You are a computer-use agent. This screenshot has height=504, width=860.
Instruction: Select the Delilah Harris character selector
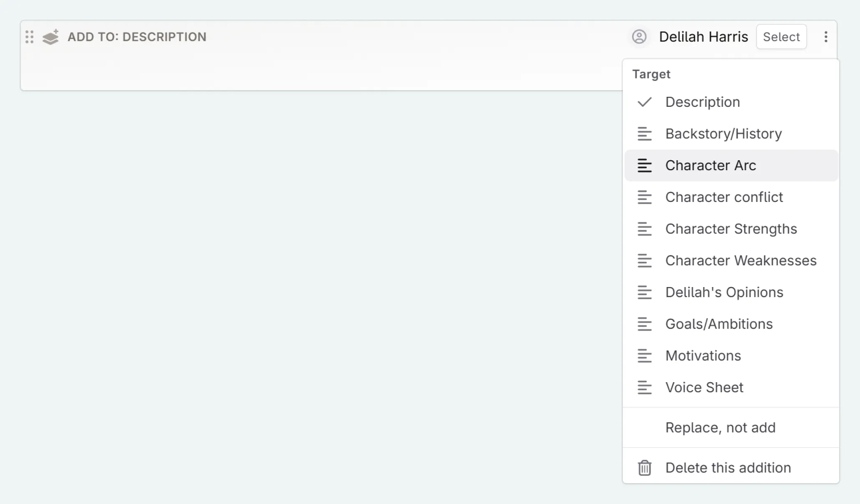[691, 37]
